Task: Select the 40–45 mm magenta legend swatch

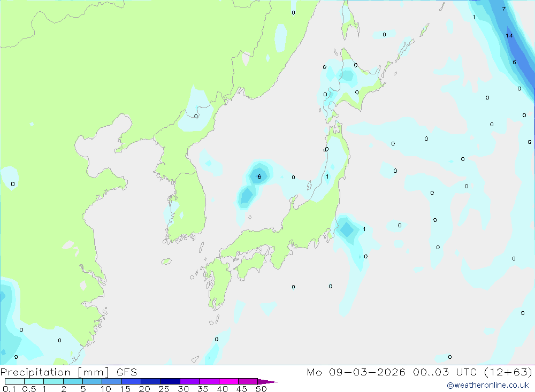Action: coord(228,381)
